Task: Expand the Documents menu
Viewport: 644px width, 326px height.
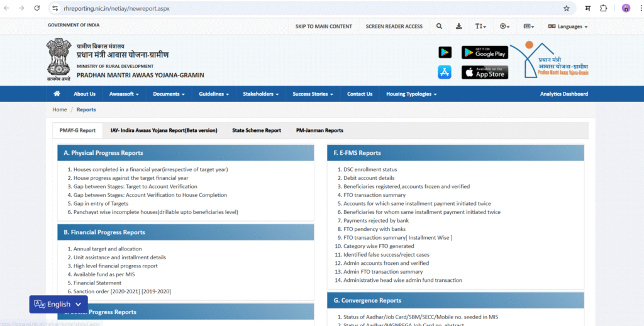Action: [x=169, y=94]
